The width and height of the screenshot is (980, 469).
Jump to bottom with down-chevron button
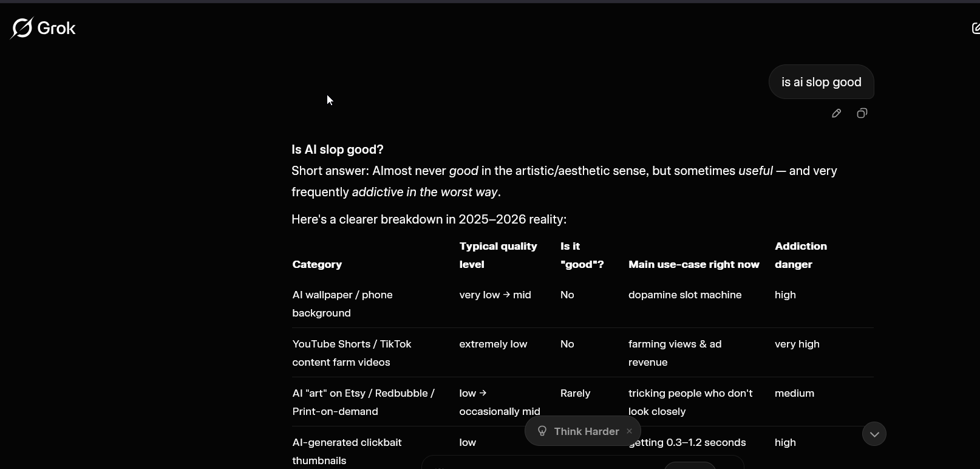click(x=874, y=434)
